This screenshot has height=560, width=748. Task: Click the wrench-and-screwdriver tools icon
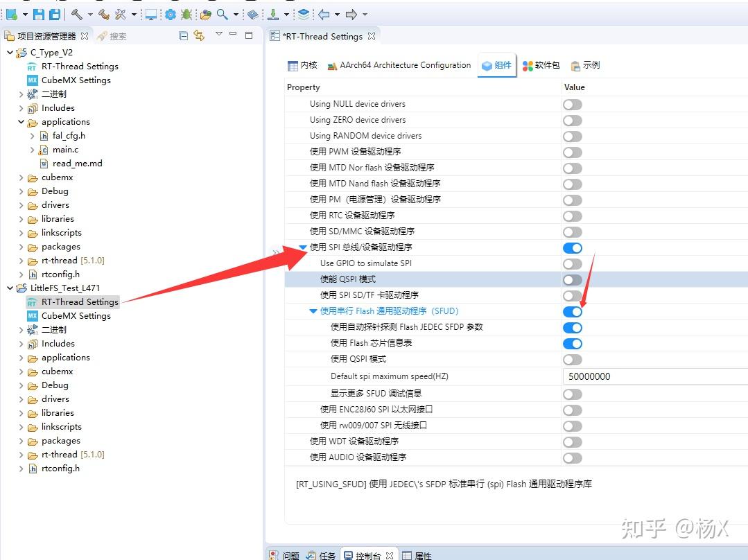coord(121,14)
